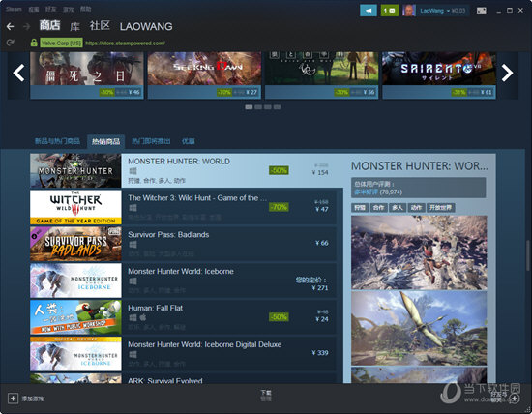Open the 商店 store section
This screenshot has height=414, width=532.
tap(49, 25)
